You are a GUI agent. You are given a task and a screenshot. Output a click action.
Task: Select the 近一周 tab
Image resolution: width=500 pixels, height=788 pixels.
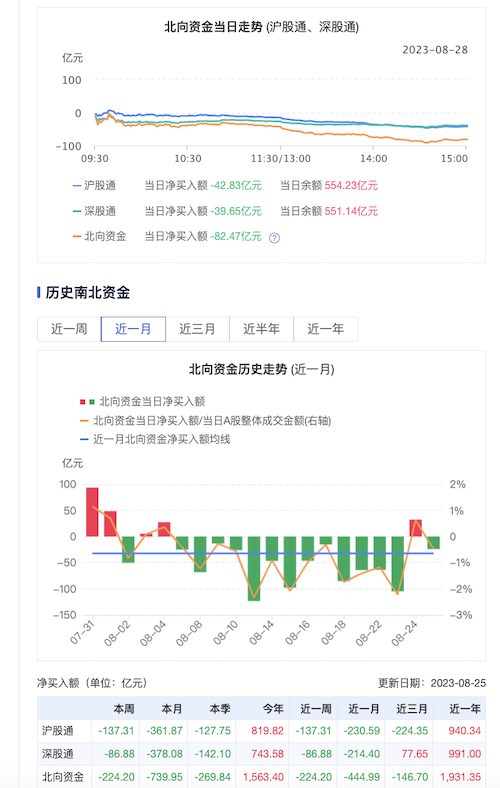pyautogui.click(x=69, y=329)
